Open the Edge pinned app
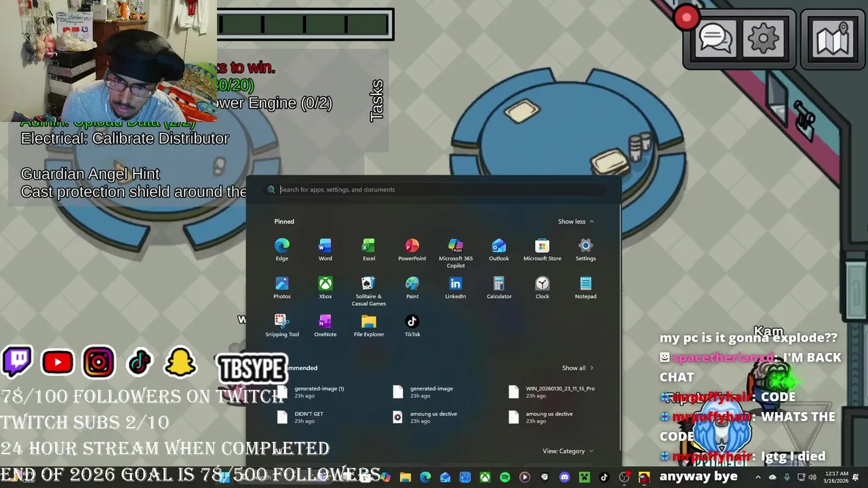 point(282,249)
